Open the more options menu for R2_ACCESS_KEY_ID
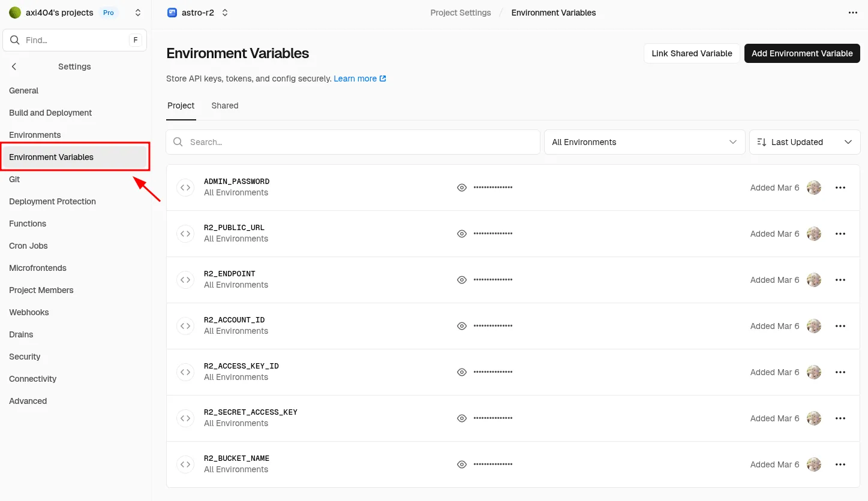This screenshot has height=501, width=868. coord(840,372)
